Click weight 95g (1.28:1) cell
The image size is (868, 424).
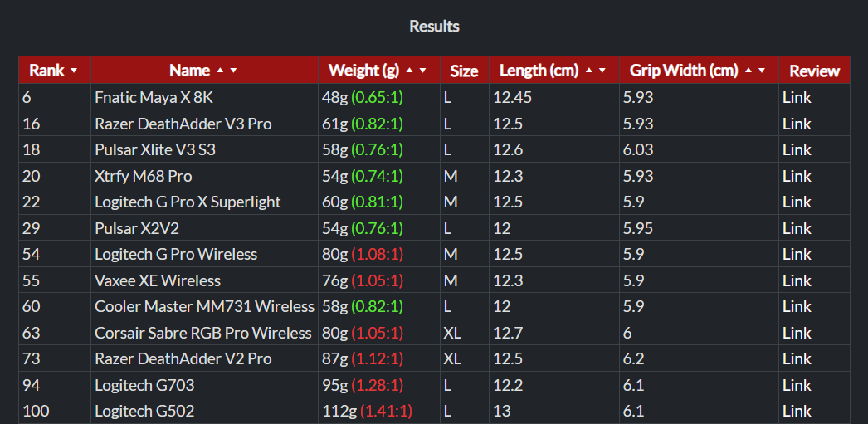click(x=379, y=385)
